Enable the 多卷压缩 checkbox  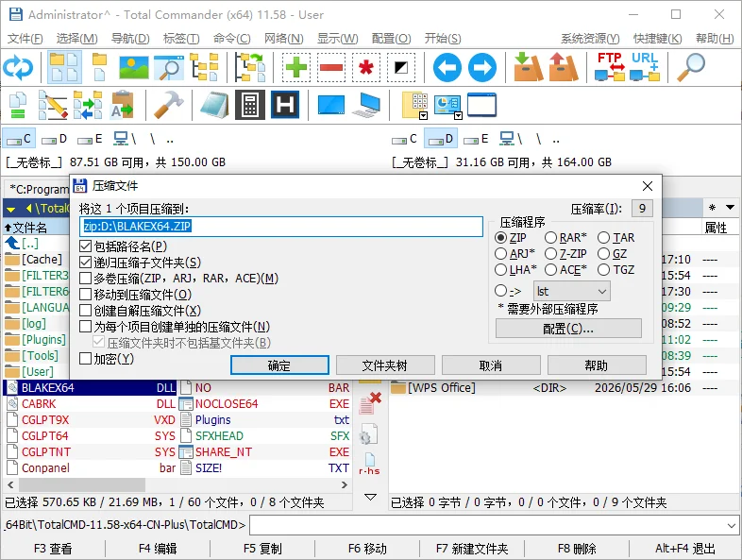[x=85, y=279]
